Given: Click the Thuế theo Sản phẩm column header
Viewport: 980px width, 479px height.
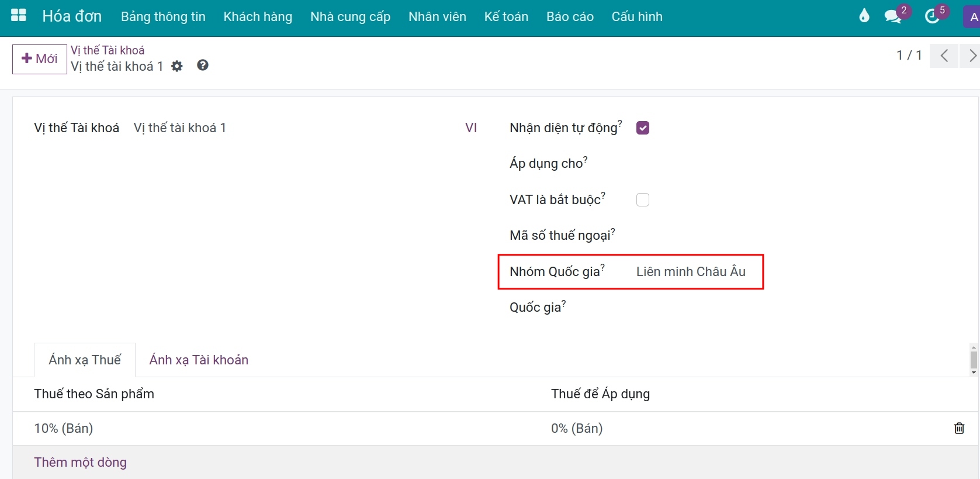Looking at the screenshot, I should click(94, 394).
